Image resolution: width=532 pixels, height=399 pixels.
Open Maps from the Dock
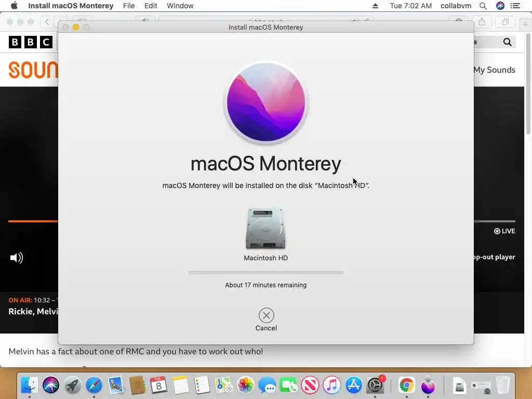pyautogui.click(x=223, y=385)
